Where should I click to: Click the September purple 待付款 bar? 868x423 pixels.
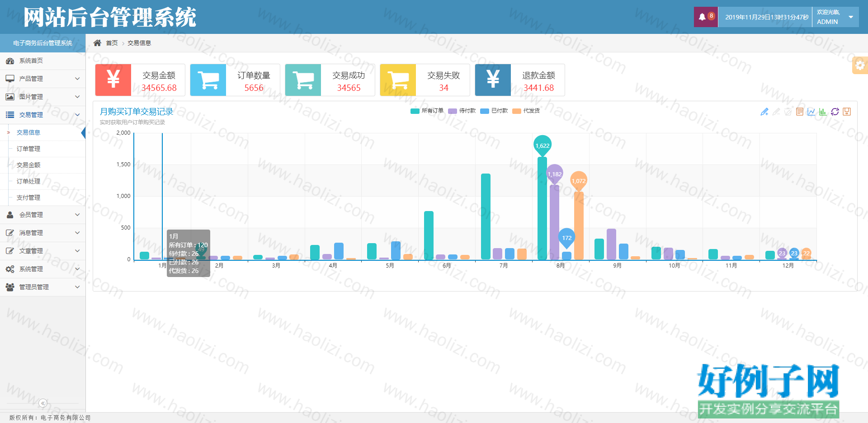point(611,244)
